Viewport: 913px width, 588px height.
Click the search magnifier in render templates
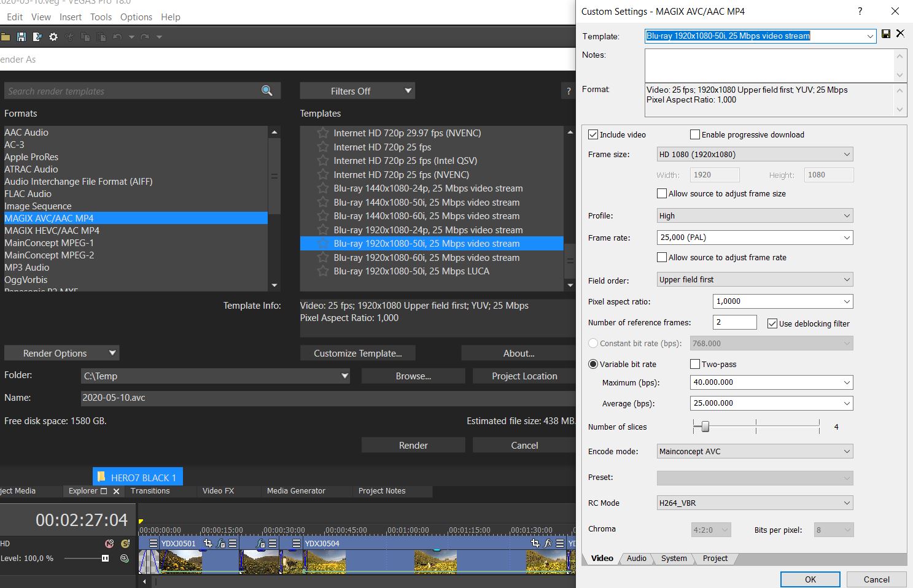[x=267, y=91]
